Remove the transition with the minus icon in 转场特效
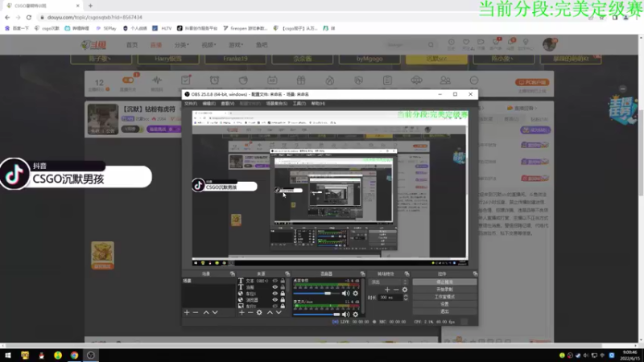644x362 pixels. [x=395, y=290]
